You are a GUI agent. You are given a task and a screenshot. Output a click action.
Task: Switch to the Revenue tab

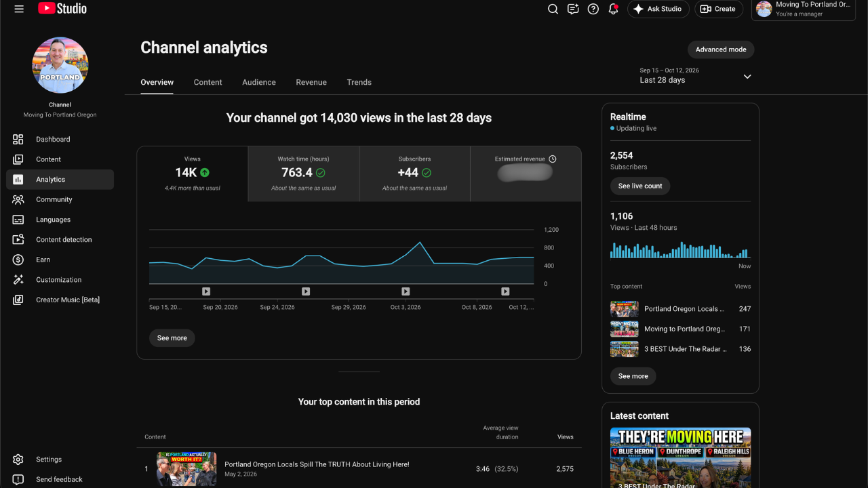click(x=311, y=82)
